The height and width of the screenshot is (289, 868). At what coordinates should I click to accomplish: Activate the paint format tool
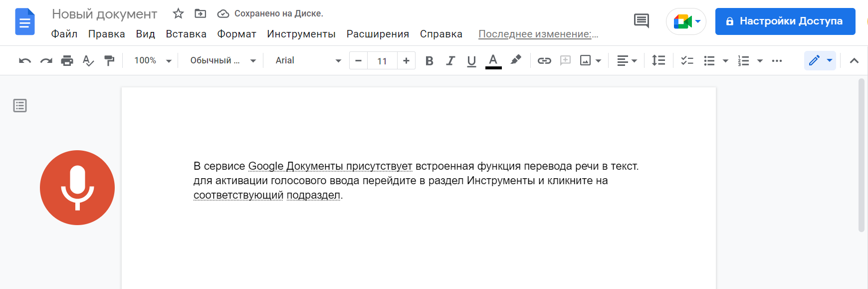pyautogui.click(x=109, y=61)
